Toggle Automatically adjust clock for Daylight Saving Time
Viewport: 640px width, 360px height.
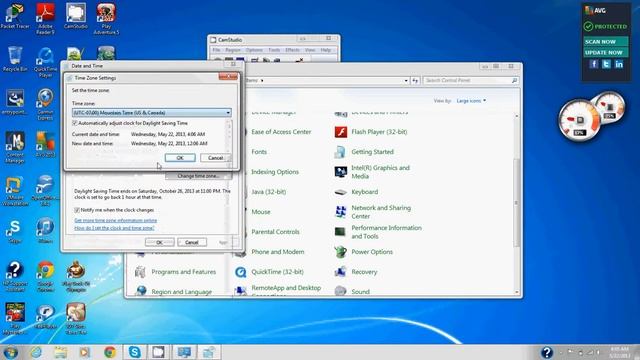pos(75,123)
